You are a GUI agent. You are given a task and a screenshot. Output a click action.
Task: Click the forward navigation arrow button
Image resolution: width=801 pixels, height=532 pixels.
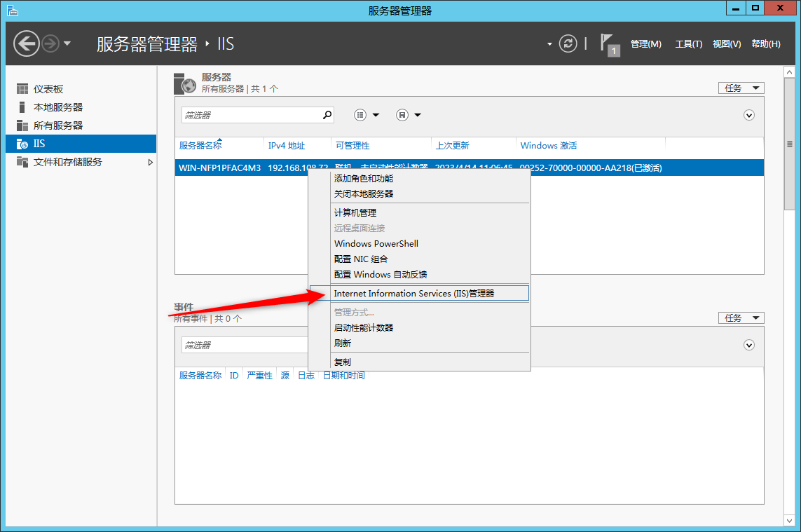[x=50, y=43]
